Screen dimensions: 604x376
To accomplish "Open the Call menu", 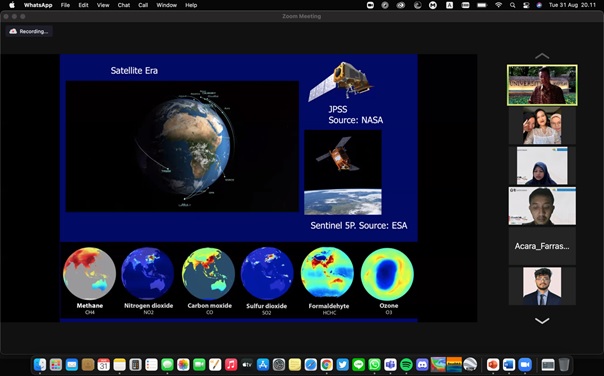I will [143, 5].
